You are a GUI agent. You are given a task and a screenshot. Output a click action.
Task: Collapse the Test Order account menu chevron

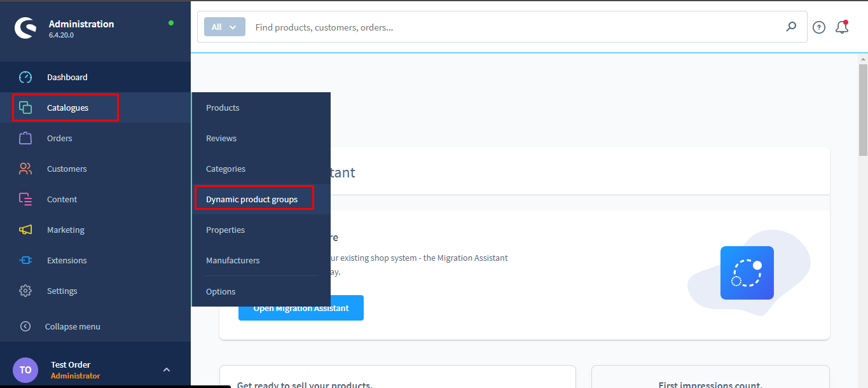click(x=166, y=369)
